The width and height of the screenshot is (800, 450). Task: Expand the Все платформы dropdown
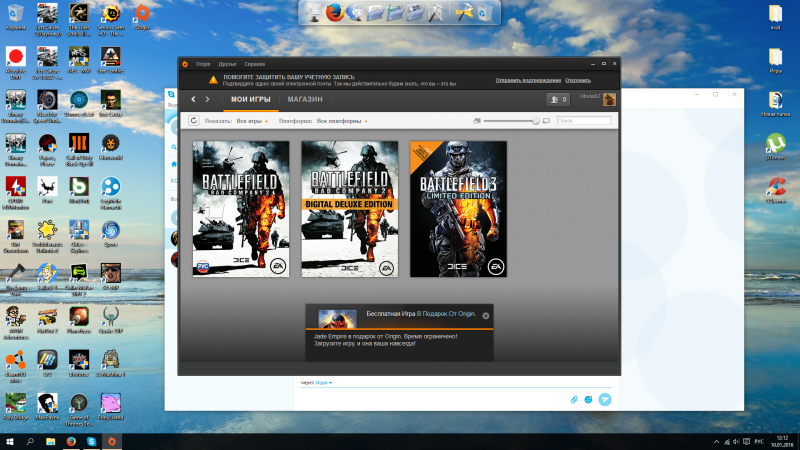(x=342, y=121)
